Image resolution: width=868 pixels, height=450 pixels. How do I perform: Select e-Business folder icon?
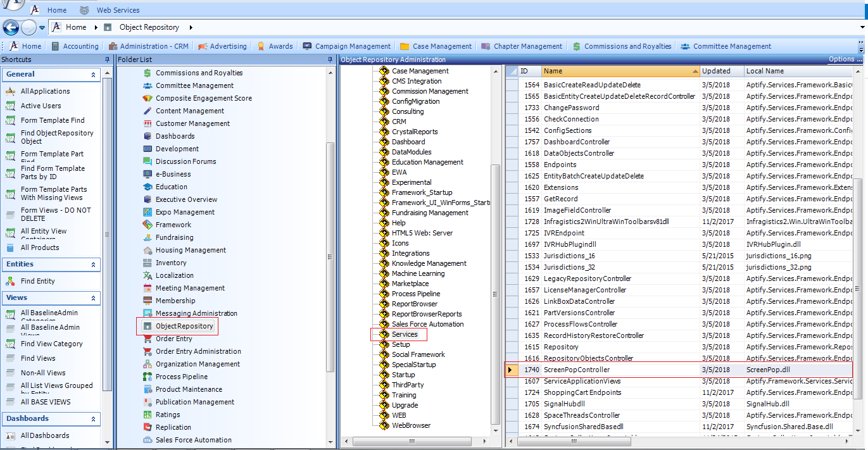point(148,174)
